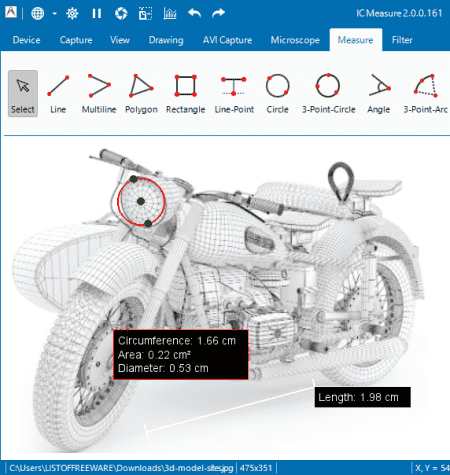The height and width of the screenshot is (475, 450).
Task: Click the application logo icon in title bar
Action: (x=11, y=13)
